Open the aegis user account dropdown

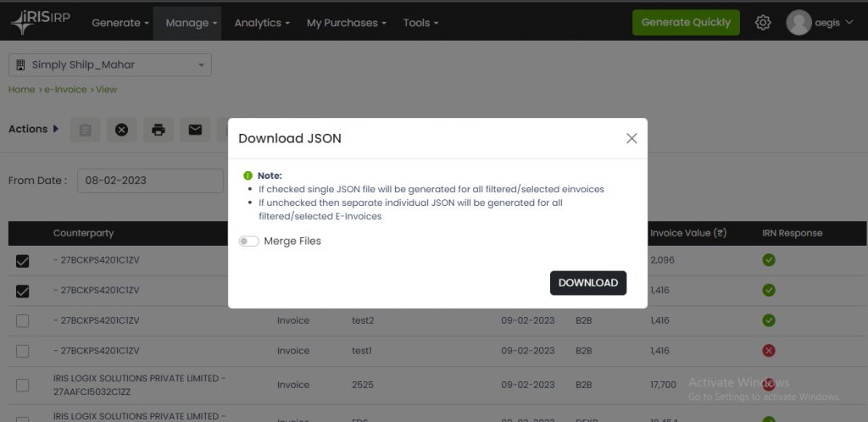click(x=820, y=23)
